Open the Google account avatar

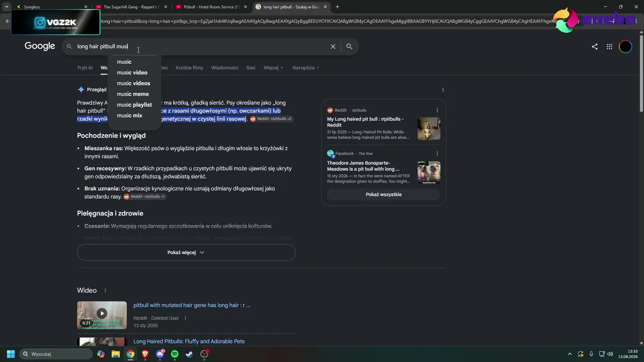coord(625,47)
